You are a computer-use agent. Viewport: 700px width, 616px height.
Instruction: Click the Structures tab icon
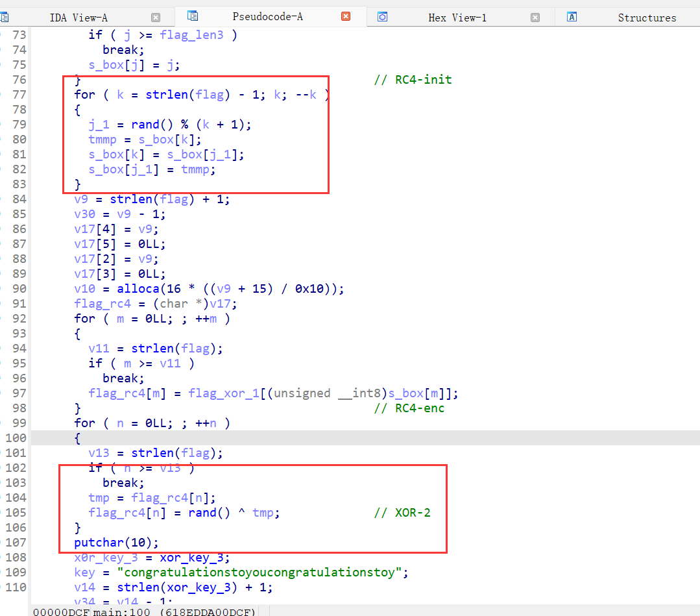point(572,17)
